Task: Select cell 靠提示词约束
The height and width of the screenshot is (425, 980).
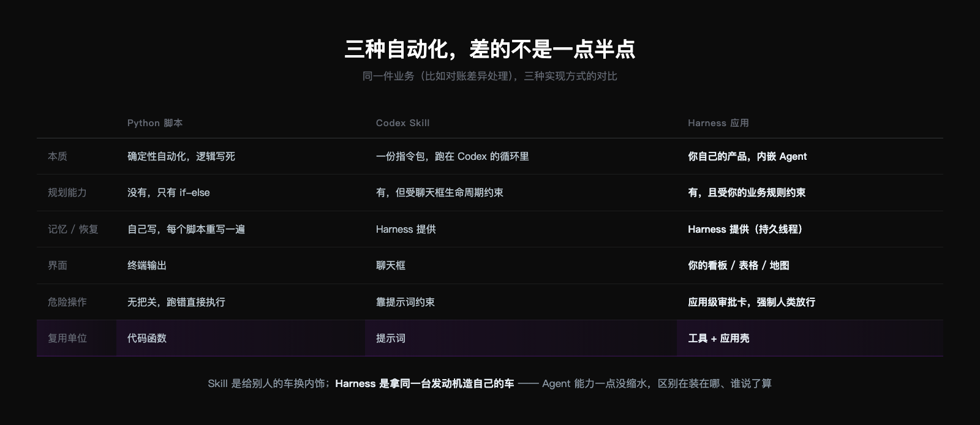Action: tap(405, 302)
